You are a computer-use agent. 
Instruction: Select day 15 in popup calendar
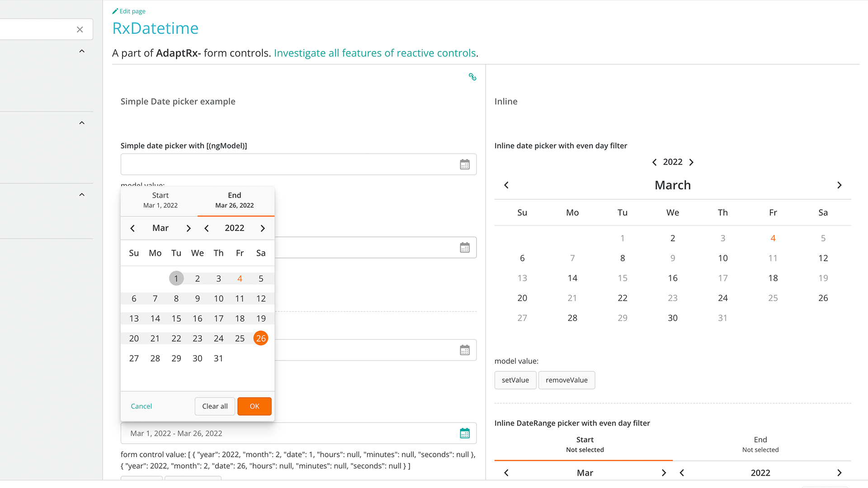point(176,319)
